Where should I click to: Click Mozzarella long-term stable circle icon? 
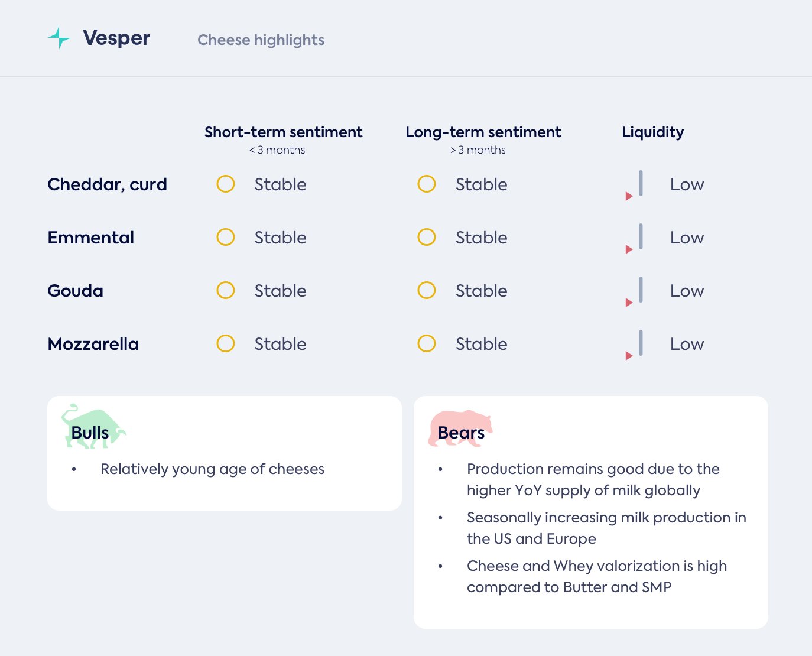pyautogui.click(x=427, y=344)
